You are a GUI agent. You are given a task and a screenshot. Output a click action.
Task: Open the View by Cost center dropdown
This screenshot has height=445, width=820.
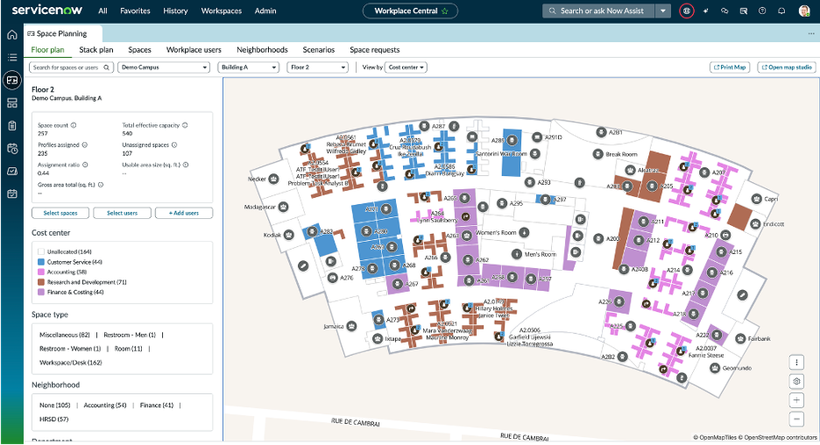click(406, 67)
